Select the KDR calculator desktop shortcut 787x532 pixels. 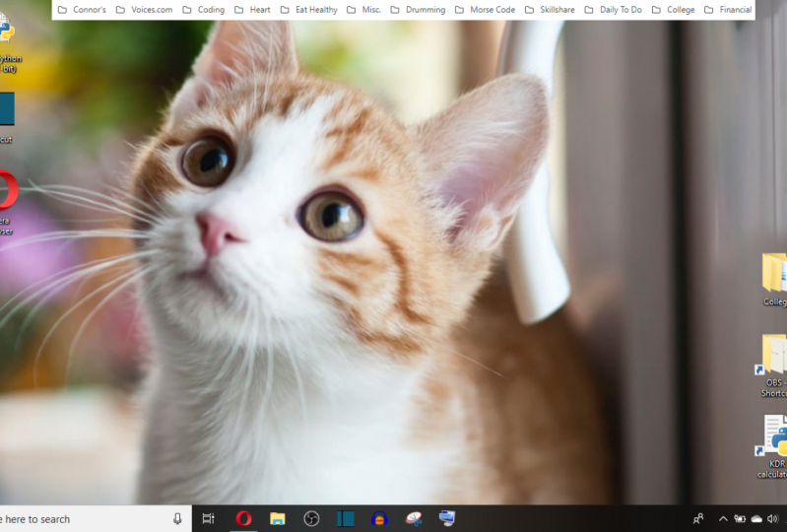coord(772,446)
